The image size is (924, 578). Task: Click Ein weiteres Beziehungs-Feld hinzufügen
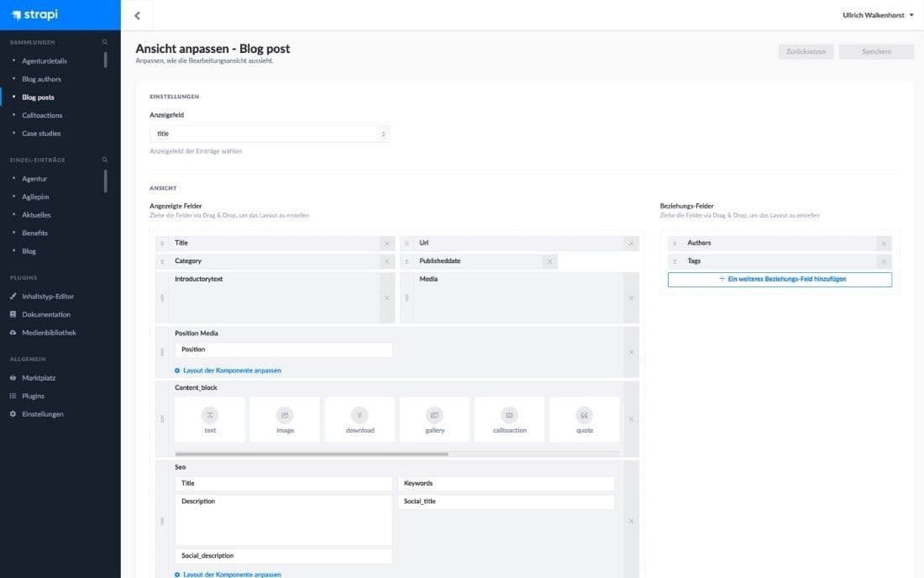[780, 279]
